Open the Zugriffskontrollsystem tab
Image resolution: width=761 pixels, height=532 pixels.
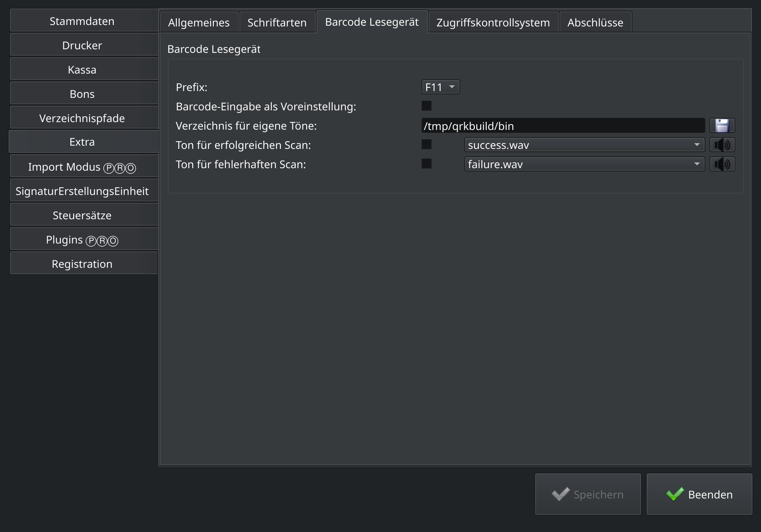[x=493, y=22]
